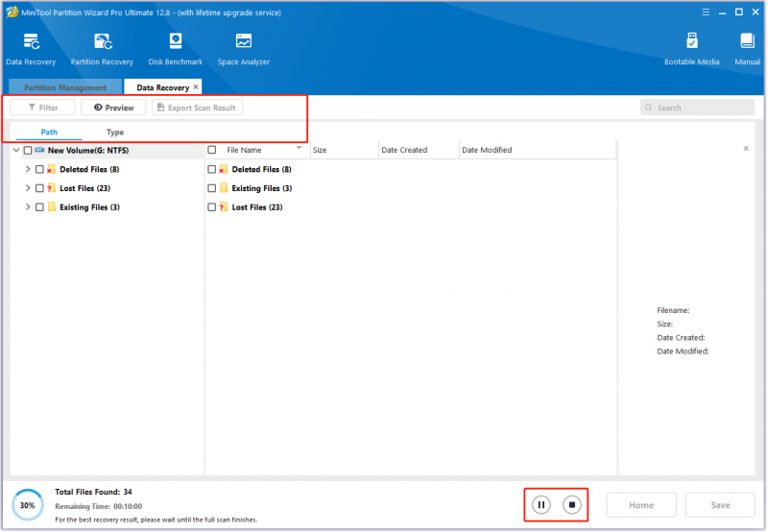The height and width of the screenshot is (532, 768).
Task: Close the preview details panel
Action: point(746,149)
